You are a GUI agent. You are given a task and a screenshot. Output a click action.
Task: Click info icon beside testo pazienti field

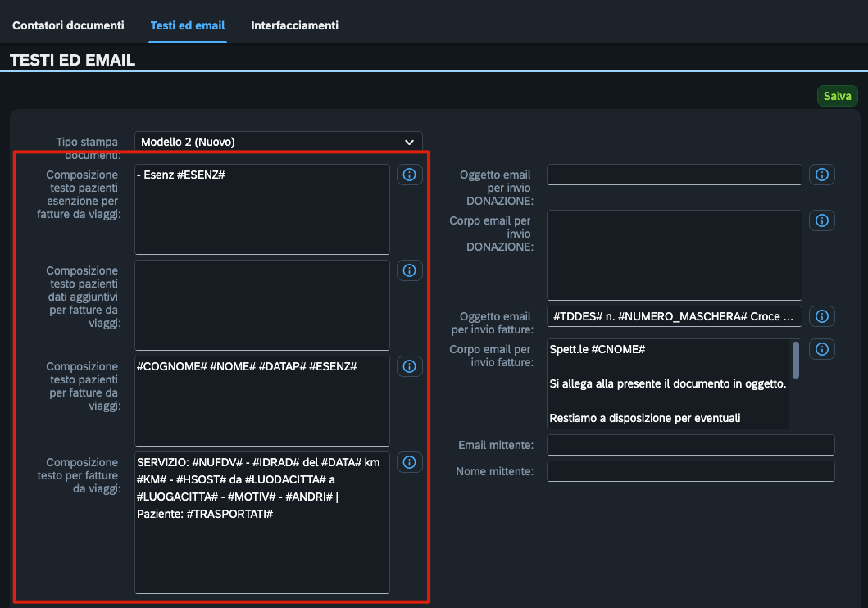410,366
